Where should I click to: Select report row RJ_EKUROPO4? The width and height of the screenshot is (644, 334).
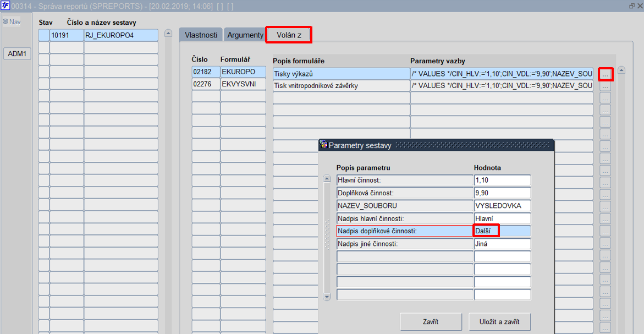point(121,35)
